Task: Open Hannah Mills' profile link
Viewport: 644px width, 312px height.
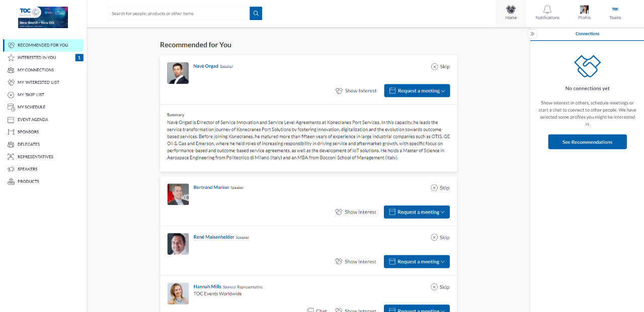Action: [x=207, y=287]
